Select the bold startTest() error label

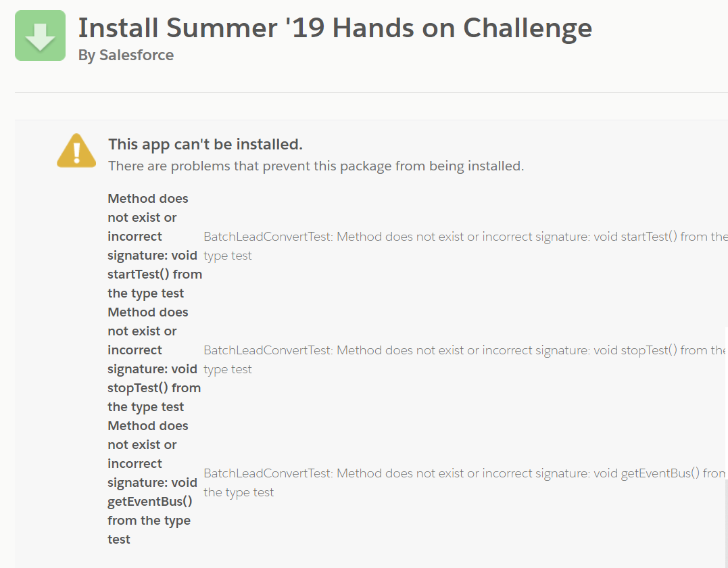click(154, 246)
